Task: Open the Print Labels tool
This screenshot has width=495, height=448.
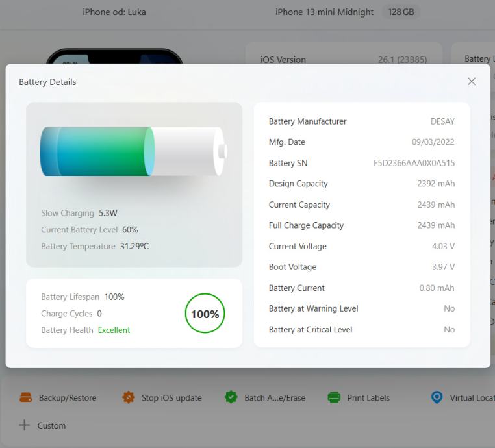Action: tap(359, 397)
